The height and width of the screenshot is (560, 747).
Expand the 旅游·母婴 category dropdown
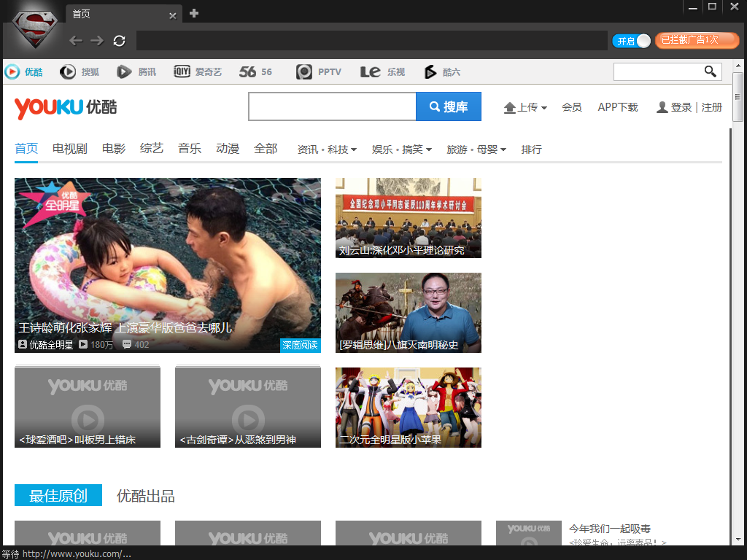coord(476,149)
